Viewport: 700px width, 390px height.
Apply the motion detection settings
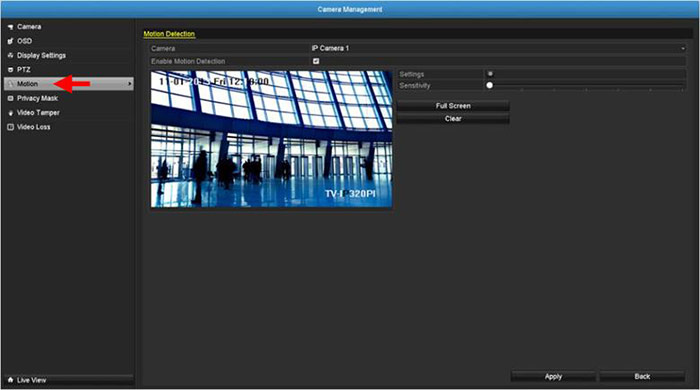[553, 377]
